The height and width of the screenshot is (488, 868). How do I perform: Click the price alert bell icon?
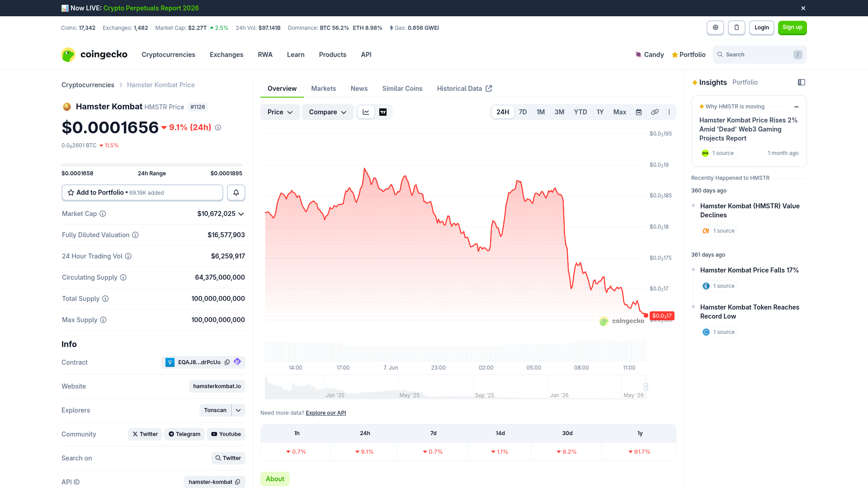click(x=236, y=192)
